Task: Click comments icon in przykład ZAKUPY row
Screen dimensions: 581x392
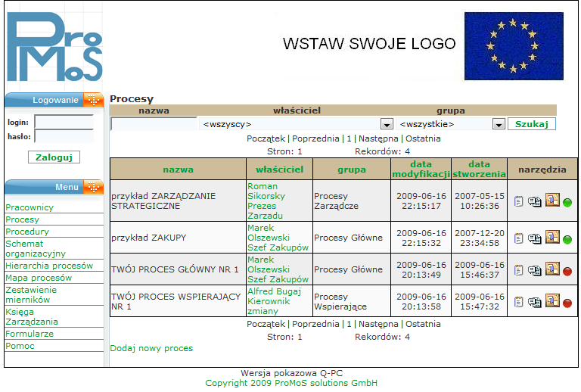Action: [x=534, y=238]
